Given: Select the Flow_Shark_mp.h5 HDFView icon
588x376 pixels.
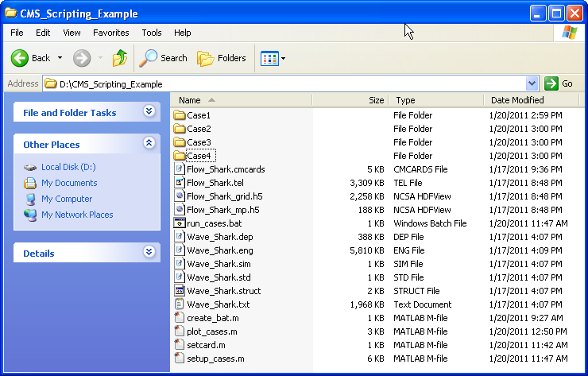Looking at the screenshot, I should (x=180, y=209).
